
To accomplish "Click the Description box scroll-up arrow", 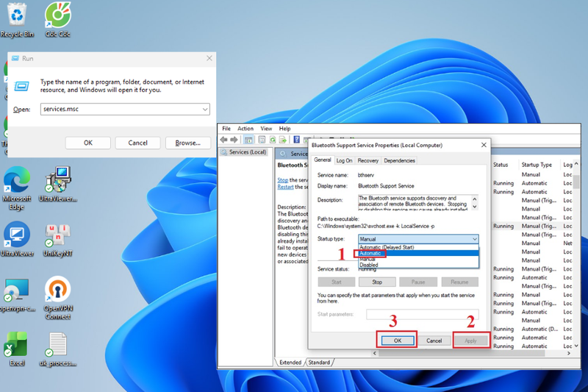I will tap(475, 199).
